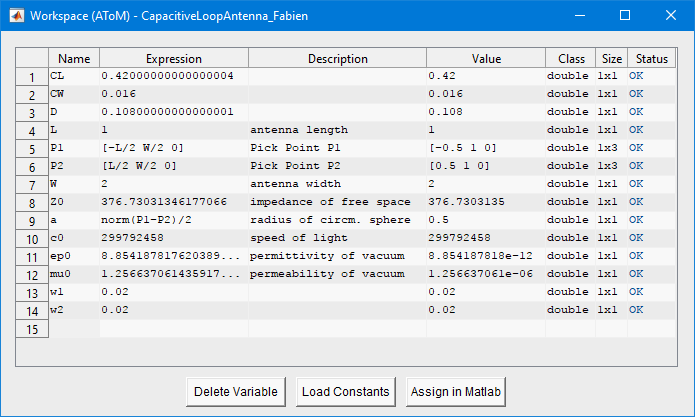Select the 'Pick Point P2' description cell
Screen dimensions: 695x417
(338, 166)
